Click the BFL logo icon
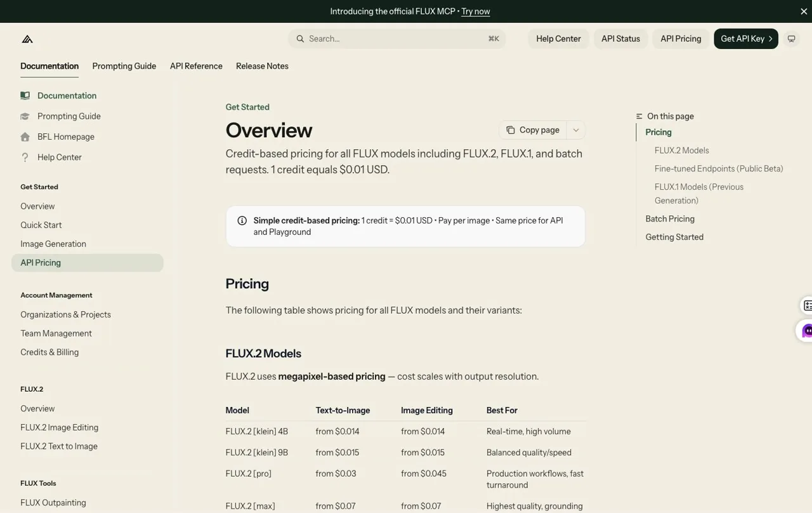 (27, 39)
